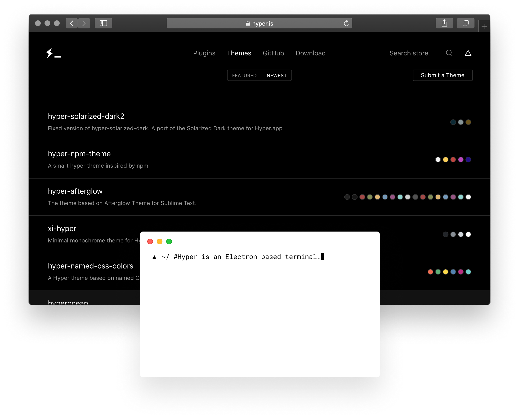Focus the Search store input field
Image resolution: width=519 pixels, height=420 pixels.
tap(411, 53)
